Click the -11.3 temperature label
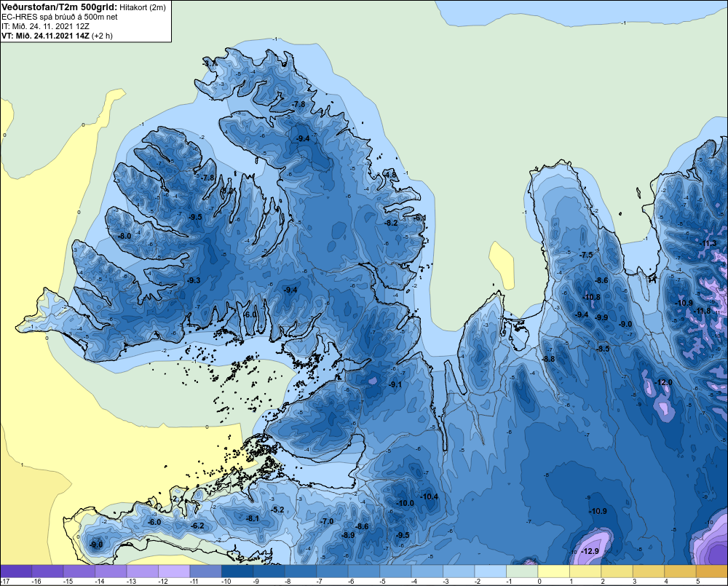 tap(708, 243)
